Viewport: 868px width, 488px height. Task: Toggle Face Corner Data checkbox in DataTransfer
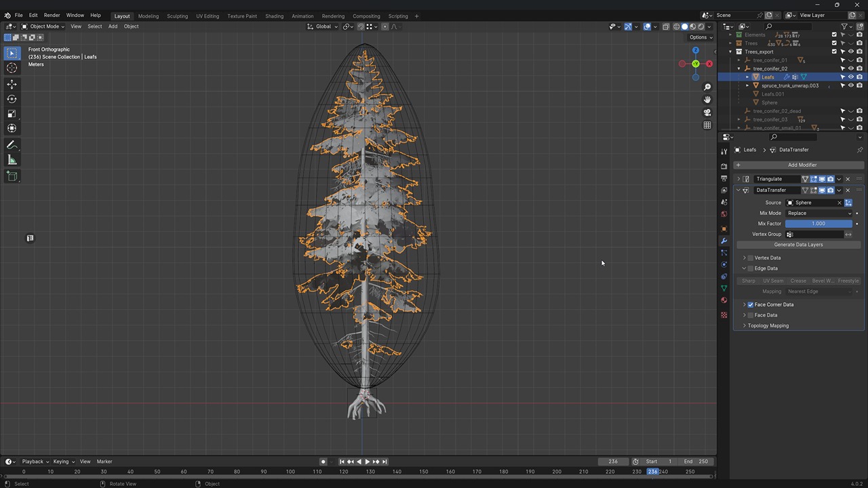(x=750, y=304)
